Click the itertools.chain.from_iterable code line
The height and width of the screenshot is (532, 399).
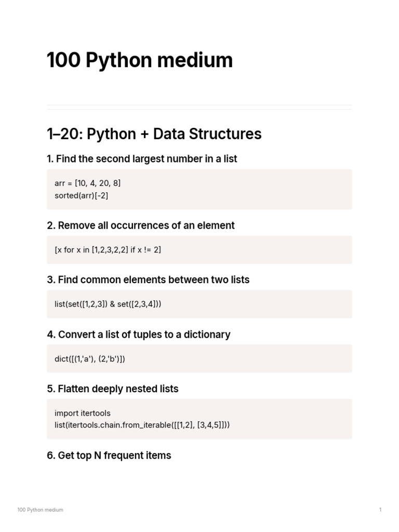click(x=142, y=425)
